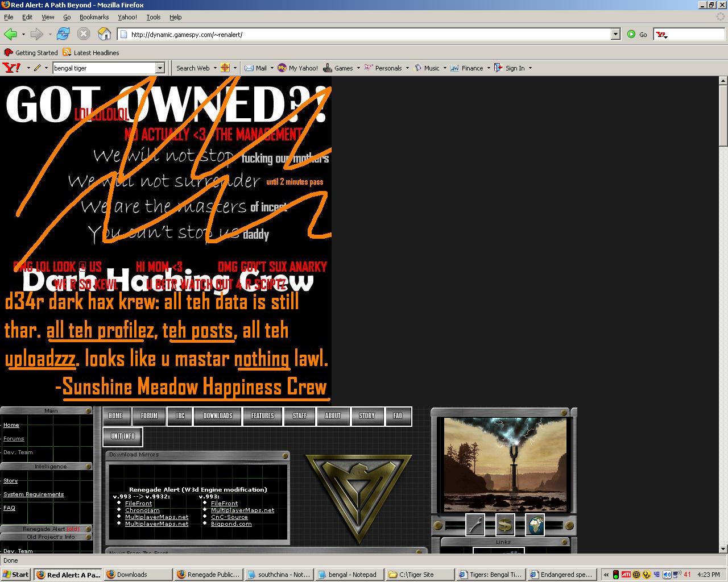728x582 pixels.
Task: Open the Tools menu
Action: (x=153, y=17)
